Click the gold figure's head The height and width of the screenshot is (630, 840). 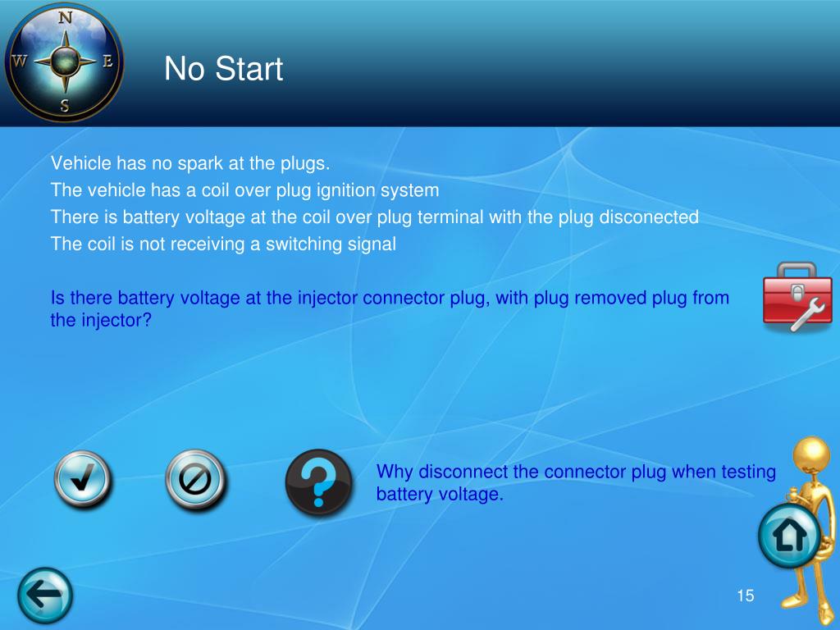[x=813, y=453]
